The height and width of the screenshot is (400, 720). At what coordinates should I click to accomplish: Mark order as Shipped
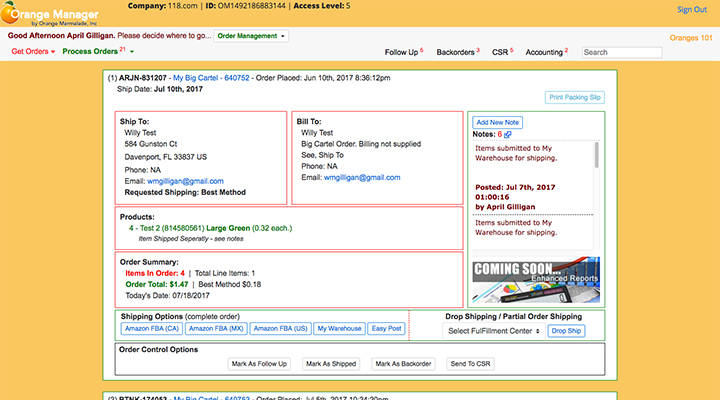point(330,363)
